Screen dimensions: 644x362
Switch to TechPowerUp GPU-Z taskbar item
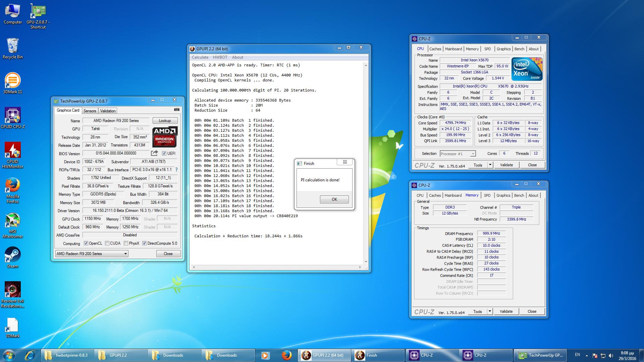pos(541,355)
